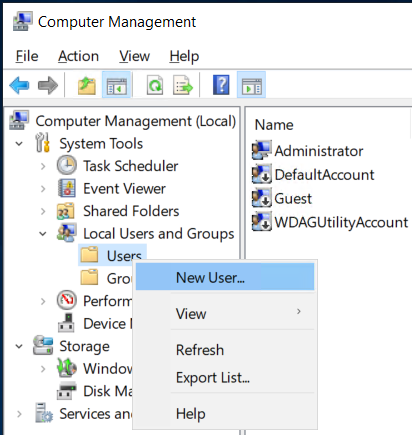The width and height of the screenshot is (412, 435).
Task: Click the System Tools wrench icon
Action: coord(43,143)
